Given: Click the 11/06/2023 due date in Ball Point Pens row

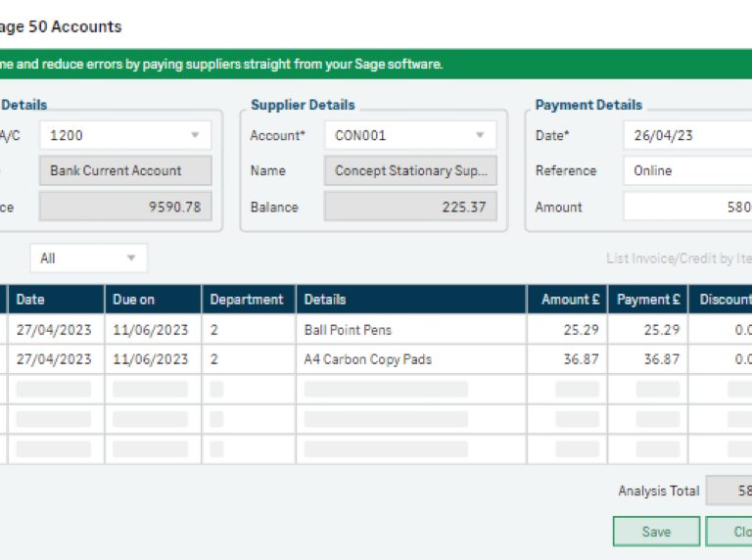Looking at the screenshot, I should coord(153,329).
